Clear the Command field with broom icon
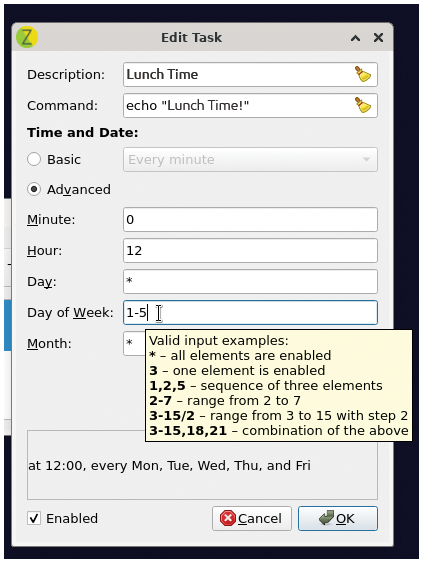This screenshot has width=423, height=563. (x=363, y=105)
